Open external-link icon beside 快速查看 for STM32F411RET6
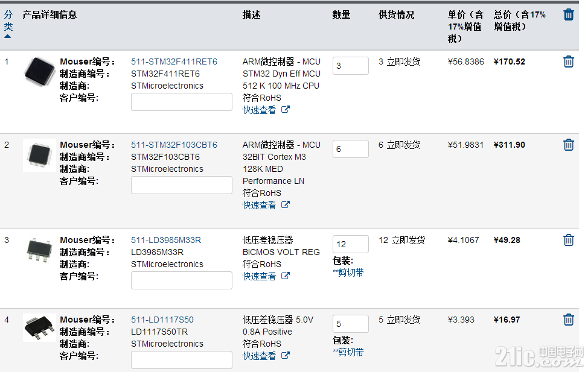Screen dimensions: 588x372 point(286,109)
